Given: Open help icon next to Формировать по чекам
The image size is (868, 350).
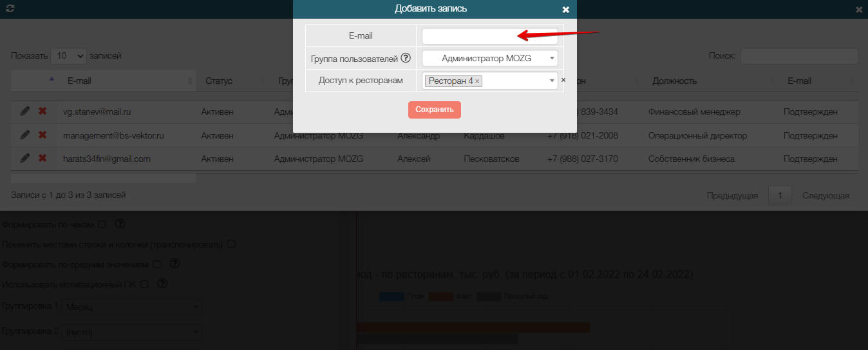Looking at the screenshot, I should [120, 224].
